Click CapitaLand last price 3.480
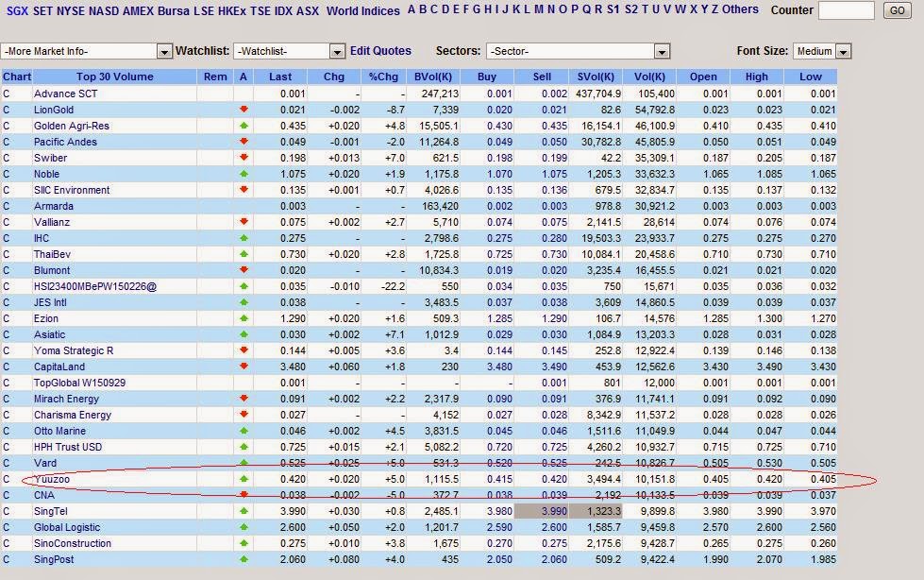The image size is (924, 580). click(x=293, y=367)
